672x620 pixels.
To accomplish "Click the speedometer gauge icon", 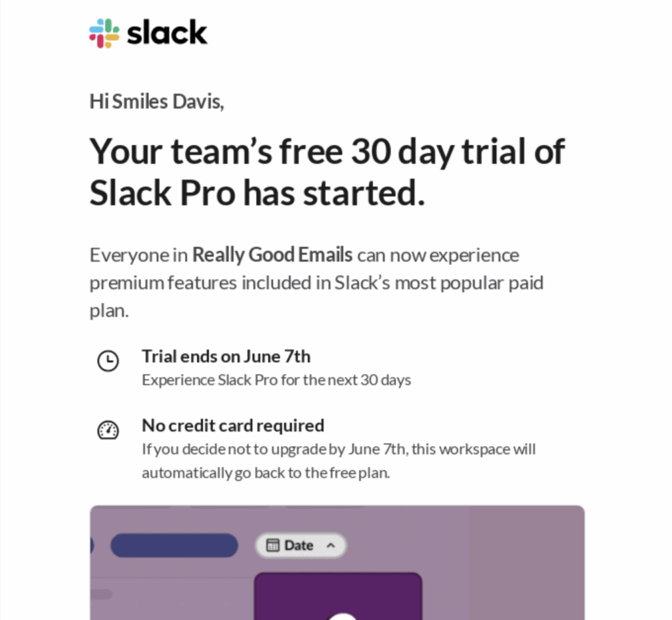I will tap(108, 430).
